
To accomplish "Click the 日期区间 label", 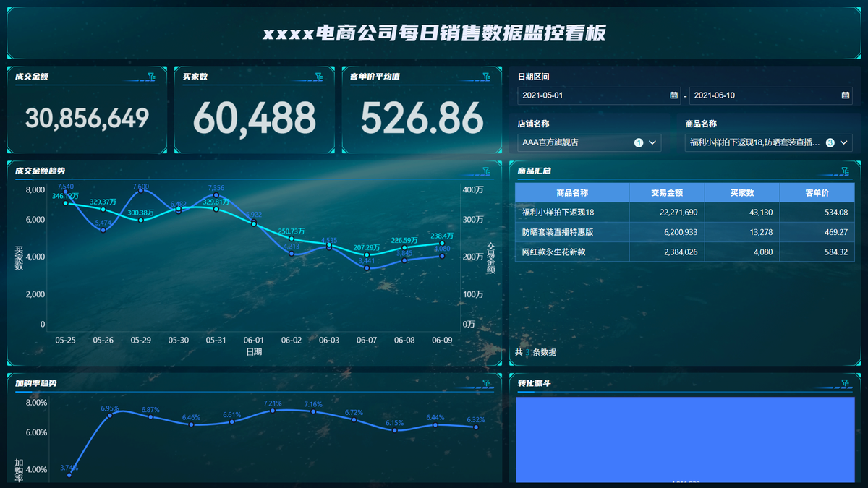I will 534,76.
